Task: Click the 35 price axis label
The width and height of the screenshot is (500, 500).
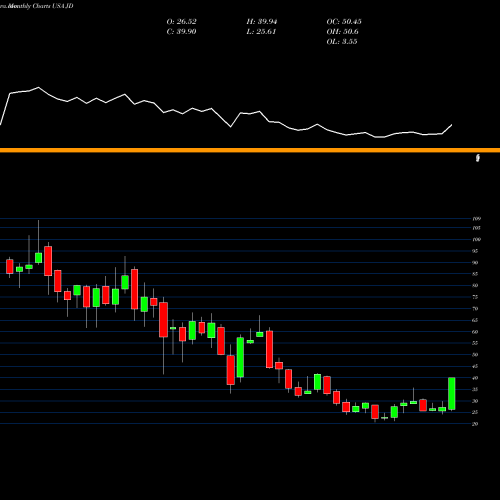Action: (x=475, y=389)
